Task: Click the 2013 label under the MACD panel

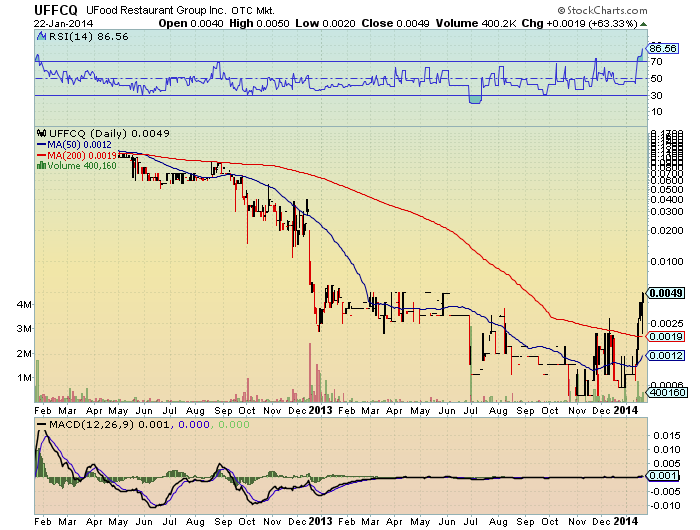Action: 321,521
